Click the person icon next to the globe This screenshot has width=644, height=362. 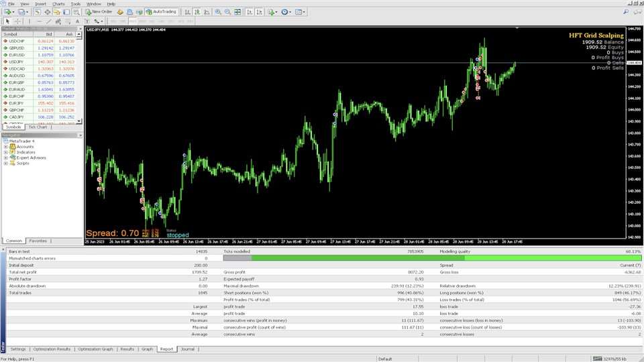click(129, 12)
